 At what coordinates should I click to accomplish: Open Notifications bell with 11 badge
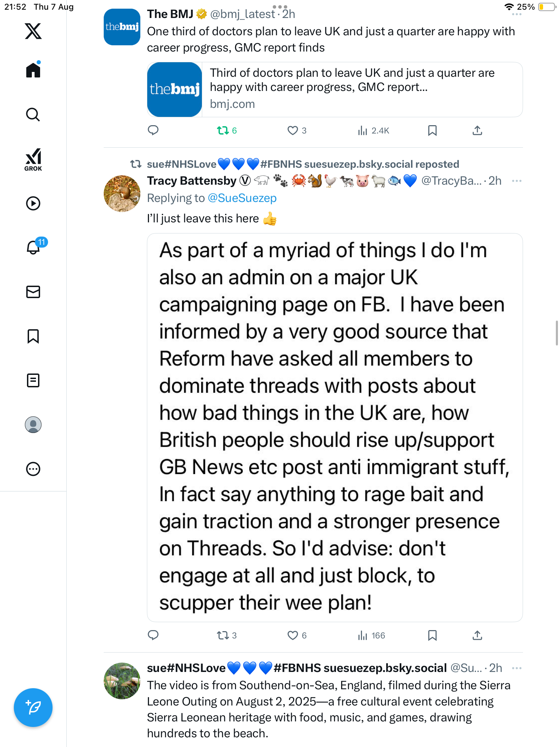coord(34,248)
